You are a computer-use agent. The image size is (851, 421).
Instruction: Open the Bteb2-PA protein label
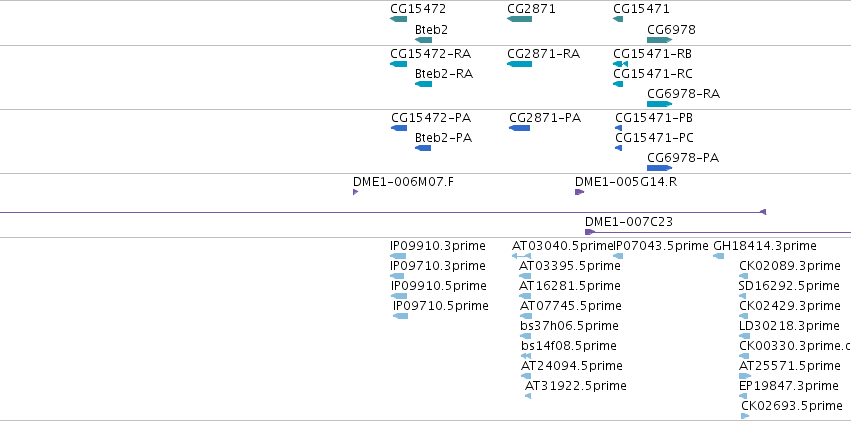[x=443, y=138]
